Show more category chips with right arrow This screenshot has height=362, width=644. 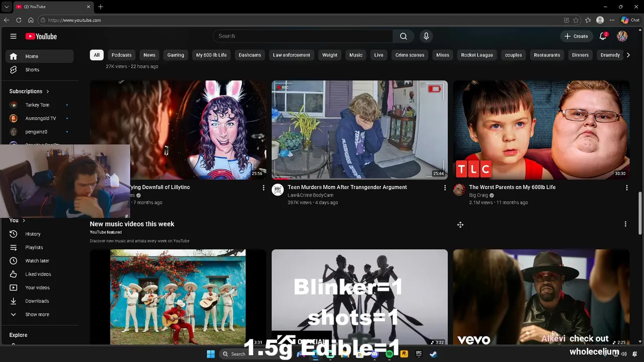(628, 55)
